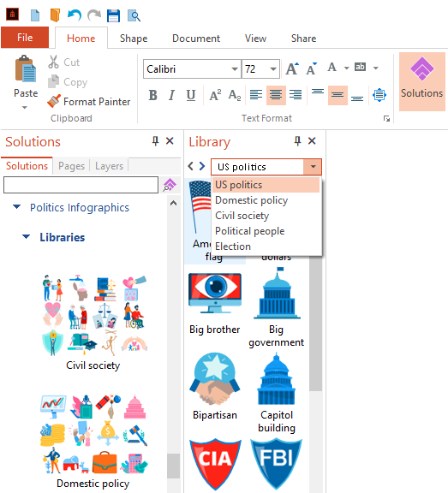
Task: Expand the Paste options arrow
Action: (25, 108)
